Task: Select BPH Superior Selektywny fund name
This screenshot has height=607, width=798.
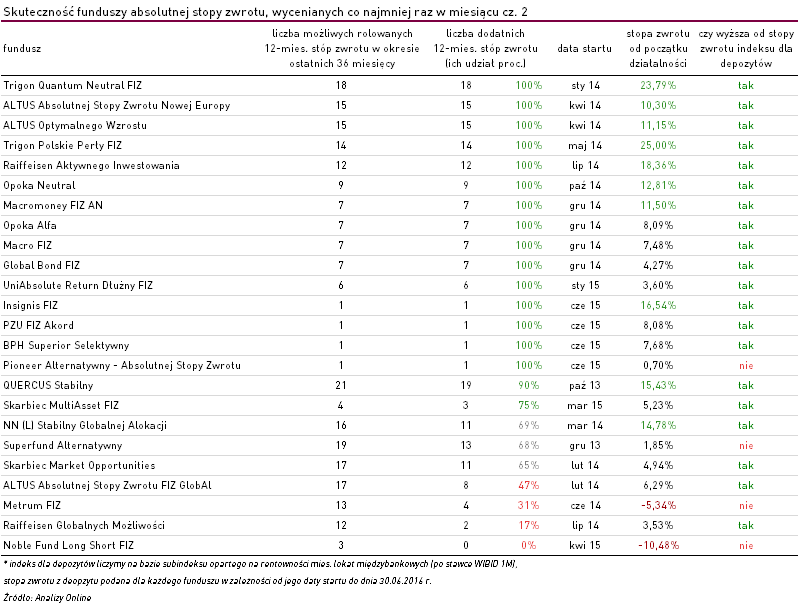Action: coord(66,345)
